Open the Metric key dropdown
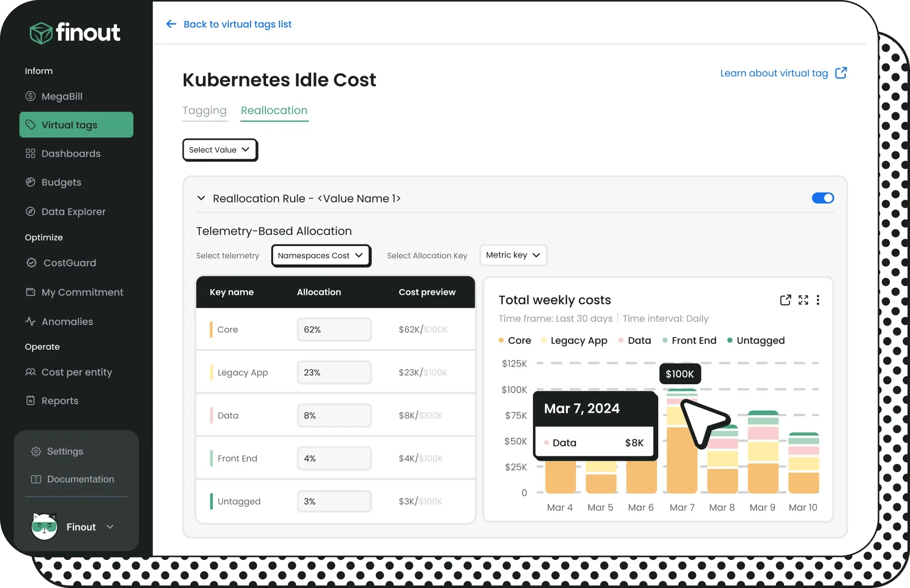This screenshot has height=588, width=910. pos(513,255)
